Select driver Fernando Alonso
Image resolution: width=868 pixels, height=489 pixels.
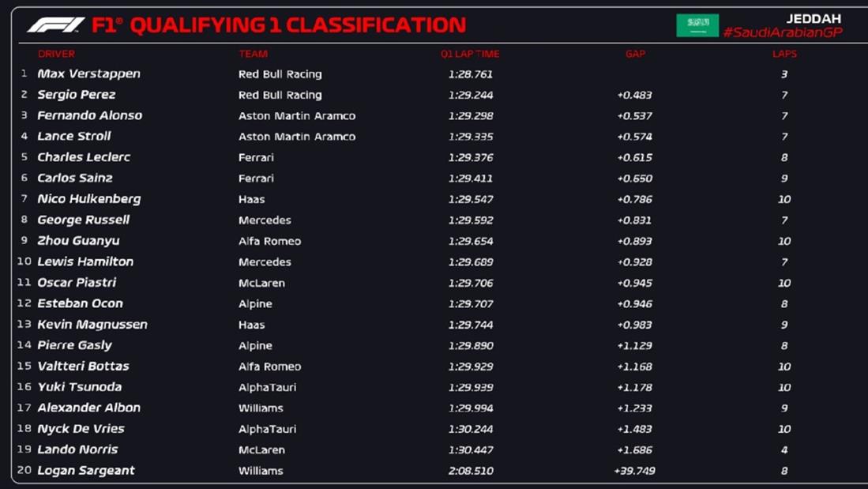89,115
